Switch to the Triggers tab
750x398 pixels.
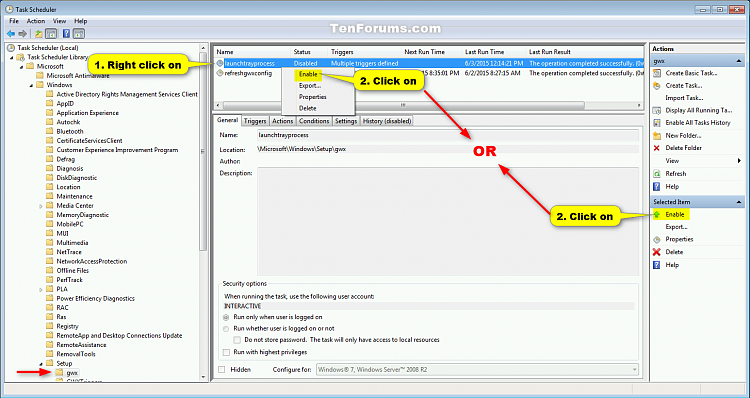[255, 121]
